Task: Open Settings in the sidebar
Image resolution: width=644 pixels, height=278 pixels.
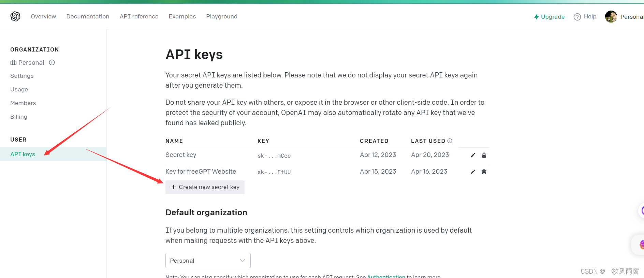Action: (22, 76)
